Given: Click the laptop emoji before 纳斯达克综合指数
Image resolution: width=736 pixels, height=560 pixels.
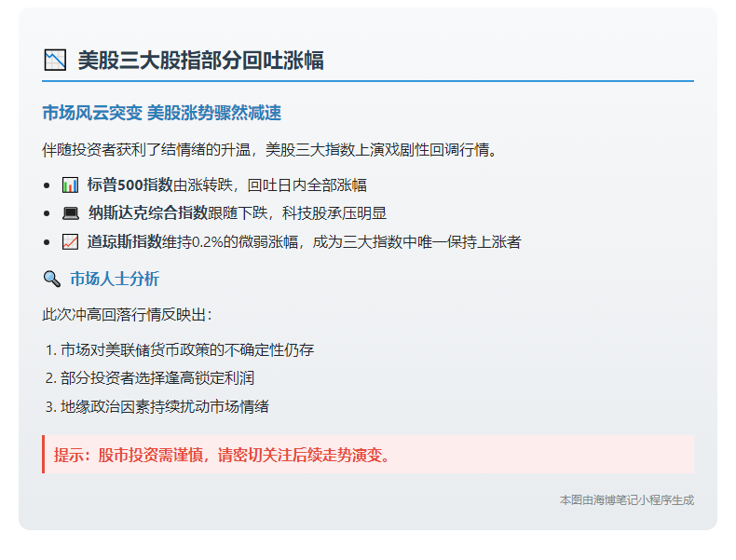Looking at the screenshot, I should pyautogui.click(x=71, y=213).
